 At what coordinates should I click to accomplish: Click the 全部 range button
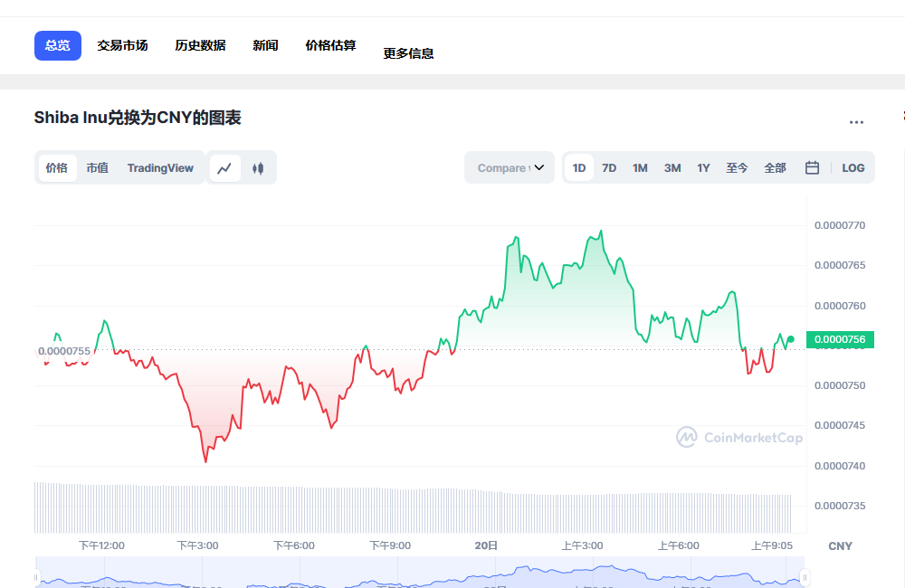775,167
